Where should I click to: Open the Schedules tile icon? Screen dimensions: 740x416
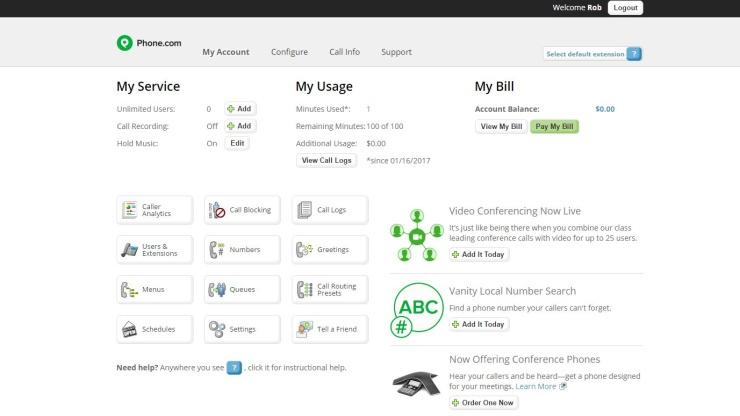(129, 329)
